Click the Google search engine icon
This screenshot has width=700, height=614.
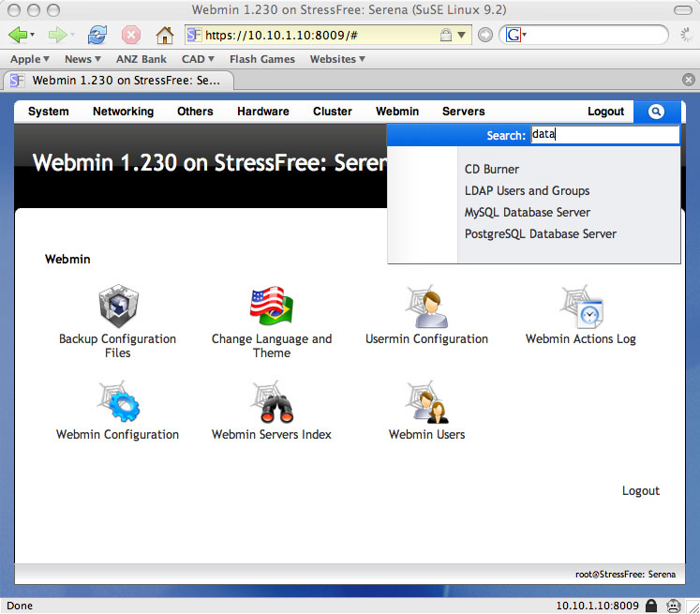[513, 35]
